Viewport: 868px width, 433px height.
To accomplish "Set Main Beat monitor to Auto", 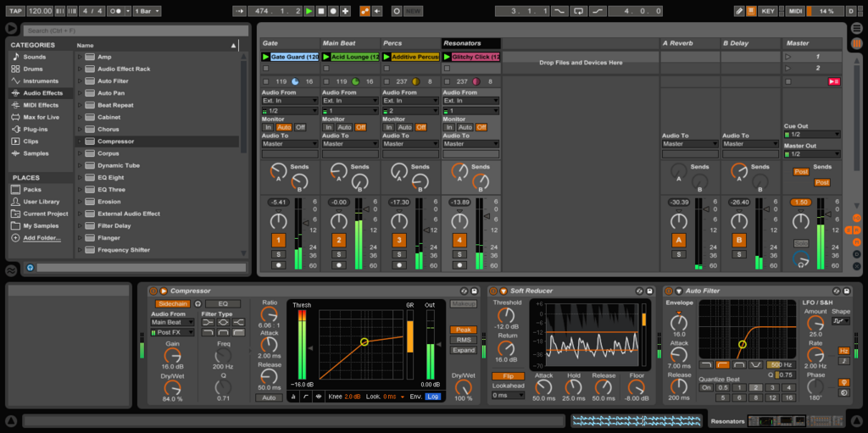I will (344, 127).
